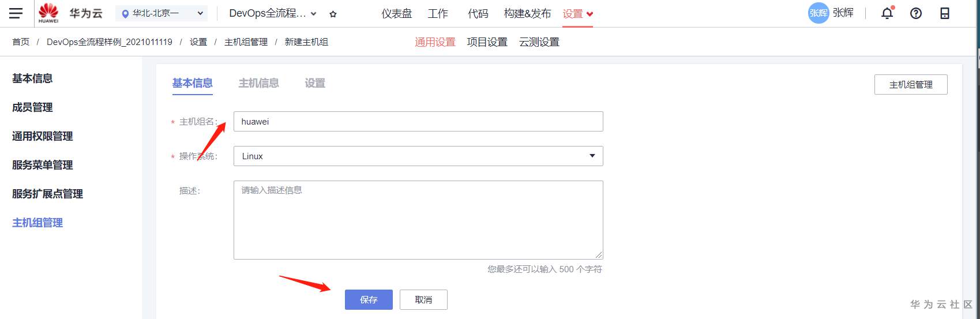Click the Huawei logo icon
980x319 pixels.
48,13
